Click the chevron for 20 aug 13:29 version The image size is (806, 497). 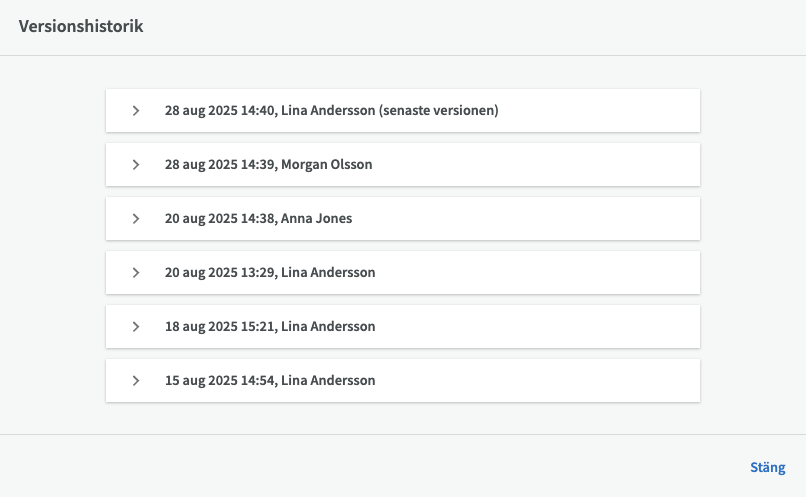click(x=136, y=272)
